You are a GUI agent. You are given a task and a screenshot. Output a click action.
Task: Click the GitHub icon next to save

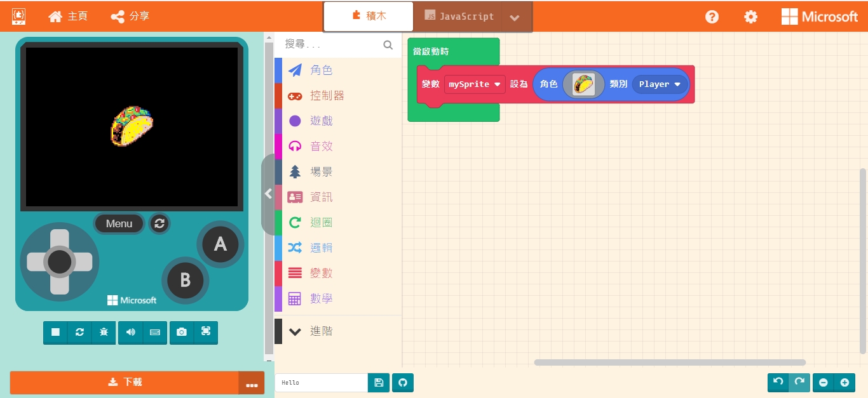coord(403,383)
